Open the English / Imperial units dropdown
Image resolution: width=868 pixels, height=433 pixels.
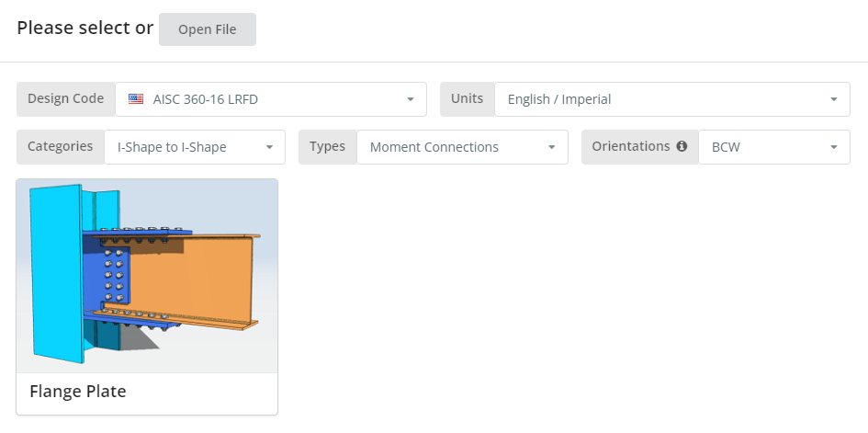coord(672,99)
